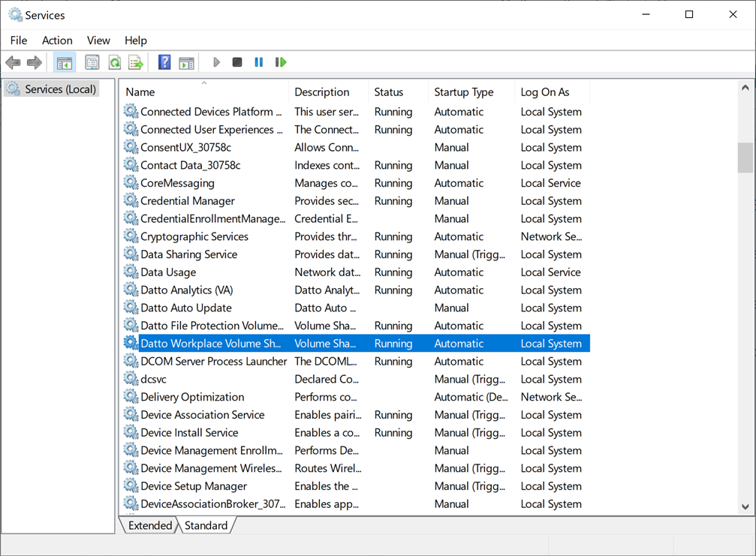Click the Export List toolbar icon
The width and height of the screenshot is (756, 556).
click(x=136, y=62)
